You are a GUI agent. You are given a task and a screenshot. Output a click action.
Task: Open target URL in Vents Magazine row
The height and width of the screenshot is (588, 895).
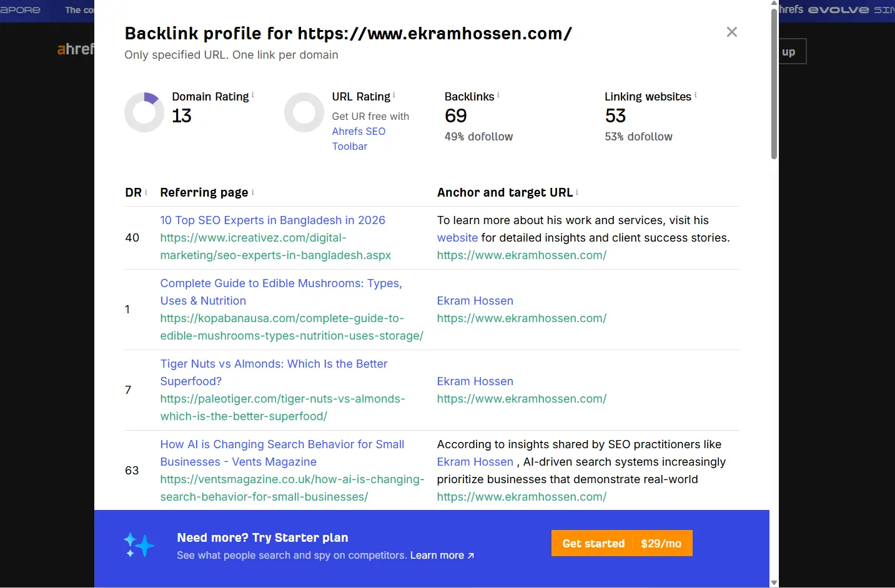click(522, 497)
